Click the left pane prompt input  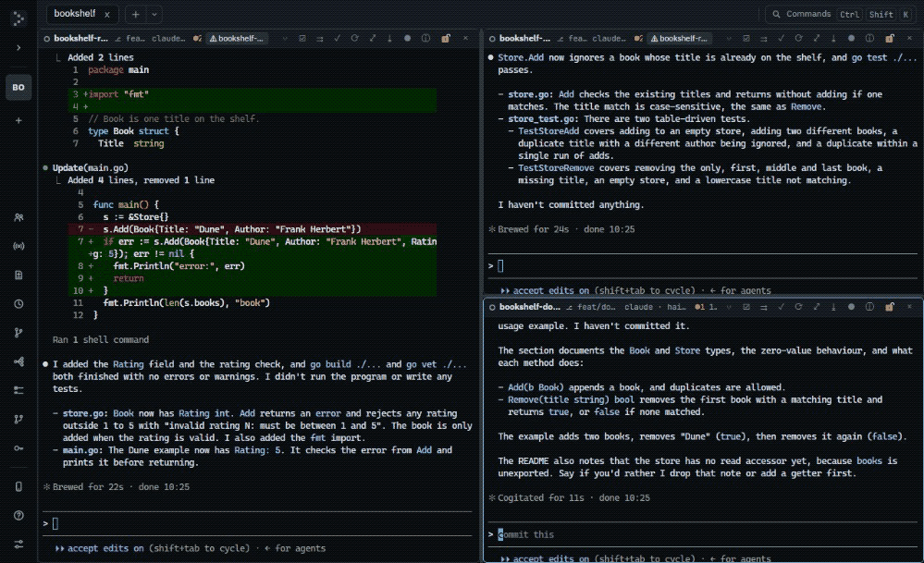click(259, 523)
